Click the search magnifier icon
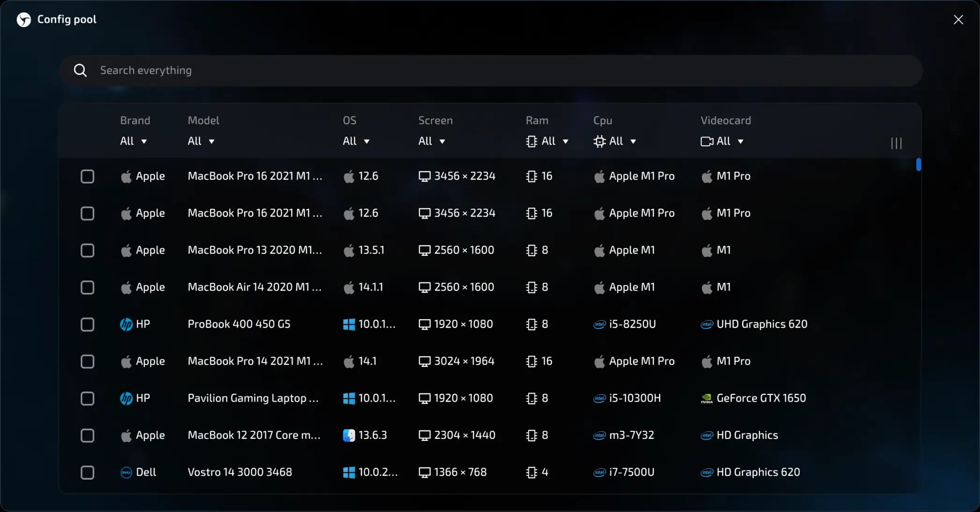The height and width of the screenshot is (512, 980). (80, 70)
